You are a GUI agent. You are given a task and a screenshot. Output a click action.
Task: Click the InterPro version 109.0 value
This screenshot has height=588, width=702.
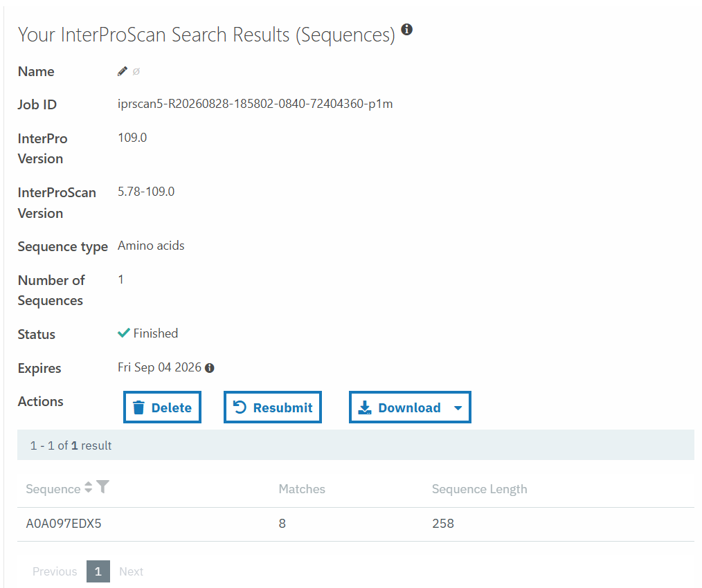[x=132, y=138]
